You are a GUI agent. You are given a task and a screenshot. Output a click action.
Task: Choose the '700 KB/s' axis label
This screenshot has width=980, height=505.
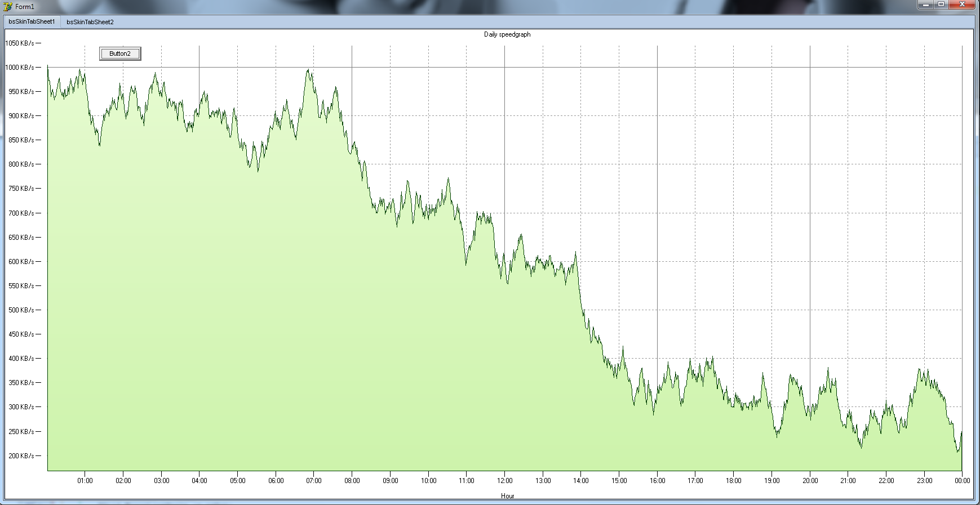coord(21,213)
